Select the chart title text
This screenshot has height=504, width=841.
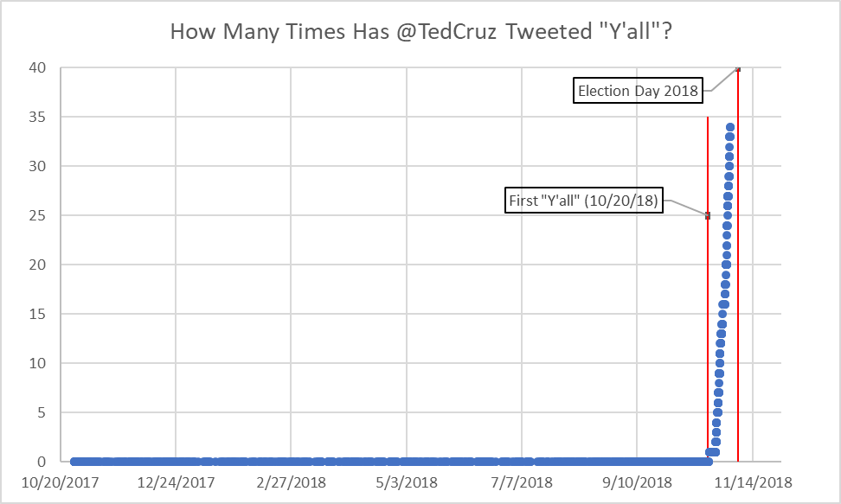coord(421,32)
